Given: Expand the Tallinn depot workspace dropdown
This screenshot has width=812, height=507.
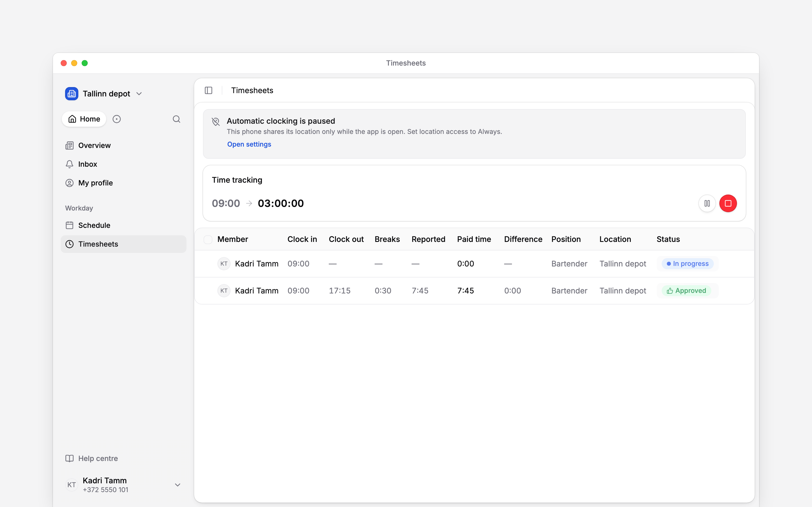Looking at the screenshot, I should click(139, 94).
